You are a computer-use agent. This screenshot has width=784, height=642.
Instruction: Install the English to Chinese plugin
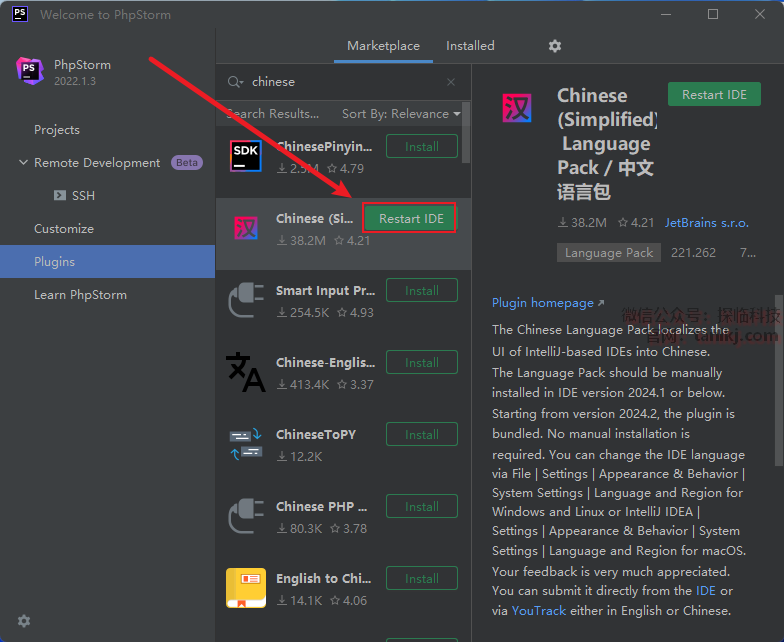[422, 578]
